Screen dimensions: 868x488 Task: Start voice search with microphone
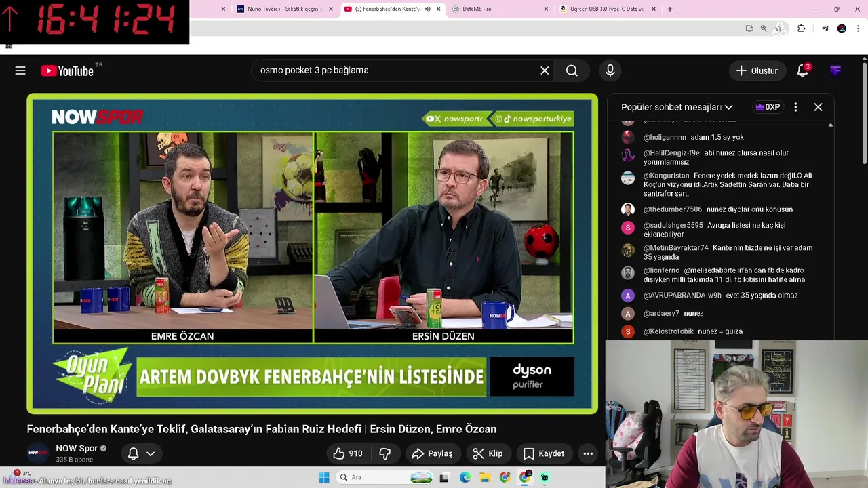pyautogui.click(x=610, y=70)
